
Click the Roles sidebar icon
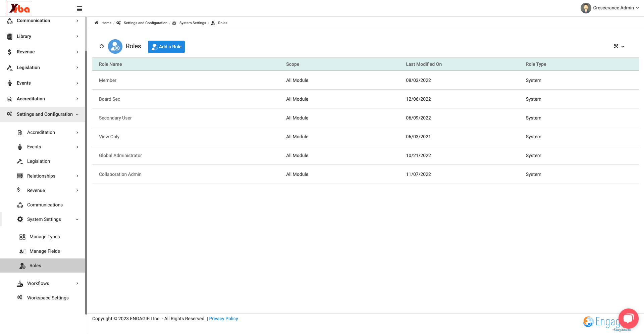(22, 266)
